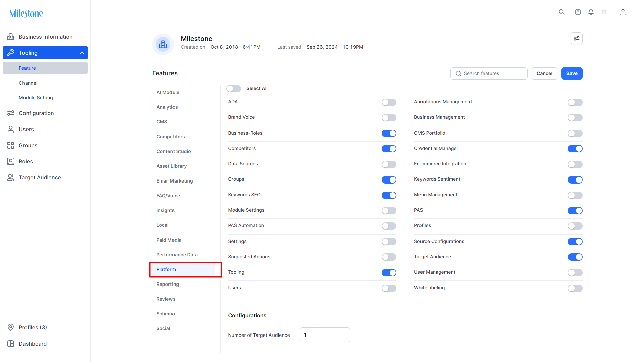
Task: Click the filter settings icon near header
Action: pos(577,38)
